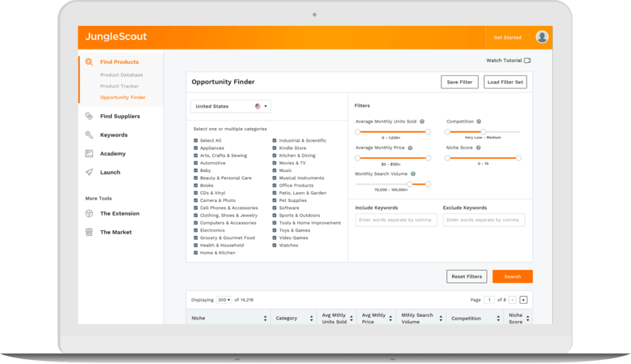
Task: Click the orange Search button
Action: pyautogui.click(x=512, y=277)
